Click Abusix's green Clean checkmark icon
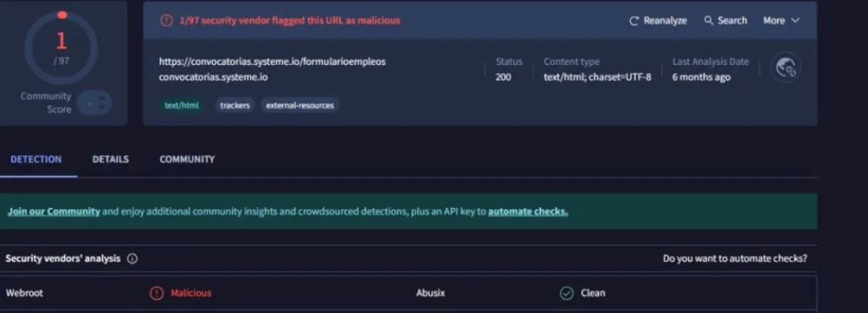The width and height of the screenshot is (868, 313). pos(566,293)
